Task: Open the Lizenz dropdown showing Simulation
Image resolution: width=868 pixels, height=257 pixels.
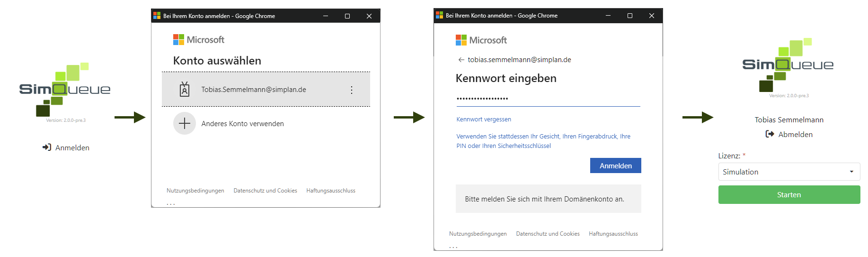Action: point(789,172)
